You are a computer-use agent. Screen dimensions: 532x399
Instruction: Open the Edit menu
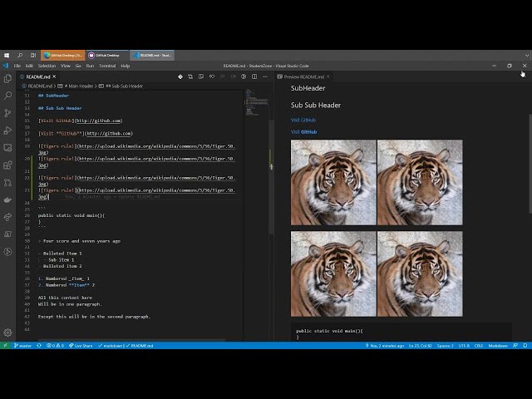tap(29, 66)
